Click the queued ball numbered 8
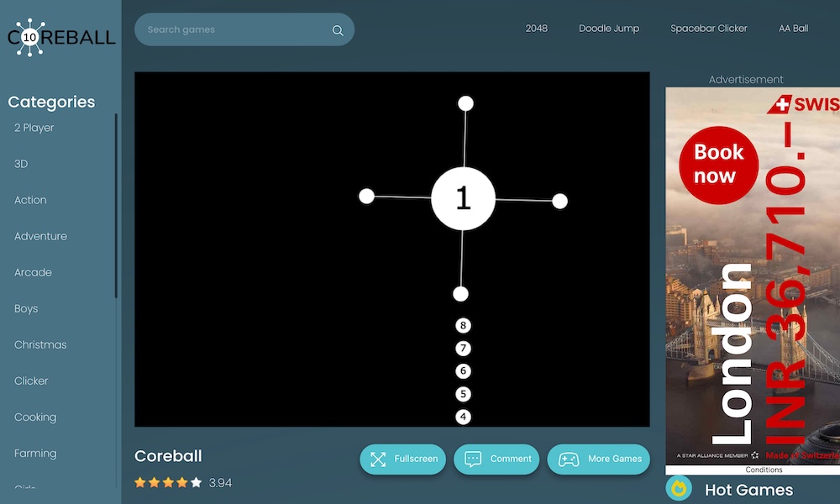The image size is (840, 504). point(463,326)
